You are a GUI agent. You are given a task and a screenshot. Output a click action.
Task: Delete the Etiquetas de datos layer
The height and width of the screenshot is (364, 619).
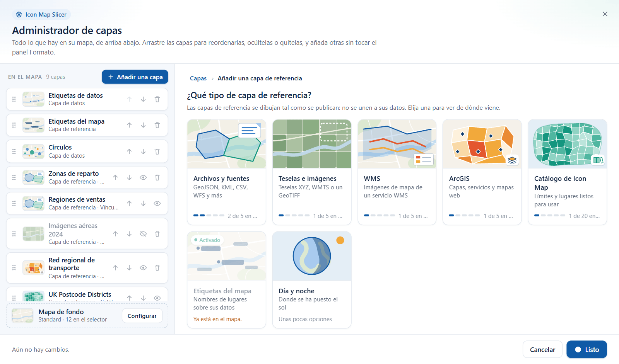(157, 99)
